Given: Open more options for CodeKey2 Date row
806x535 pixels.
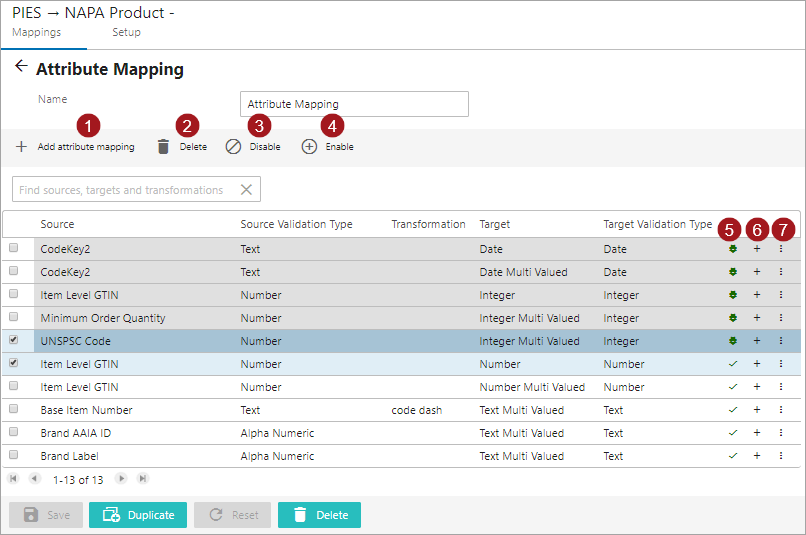Looking at the screenshot, I should [x=781, y=249].
